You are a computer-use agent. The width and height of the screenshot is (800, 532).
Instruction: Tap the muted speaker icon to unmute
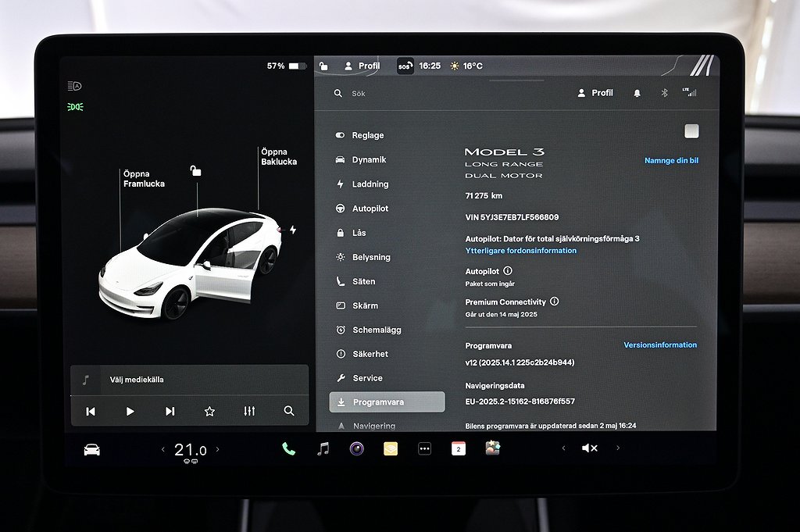(x=589, y=448)
